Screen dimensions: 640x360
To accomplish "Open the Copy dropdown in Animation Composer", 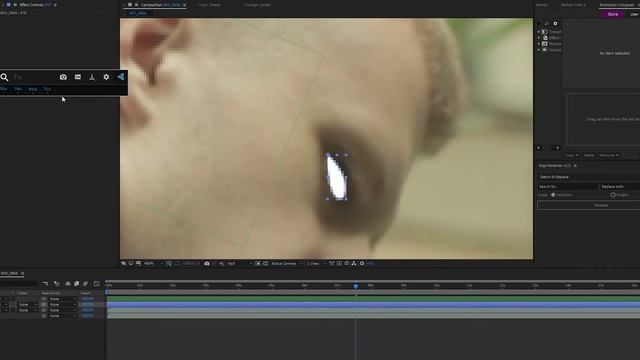I will [571, 156].
